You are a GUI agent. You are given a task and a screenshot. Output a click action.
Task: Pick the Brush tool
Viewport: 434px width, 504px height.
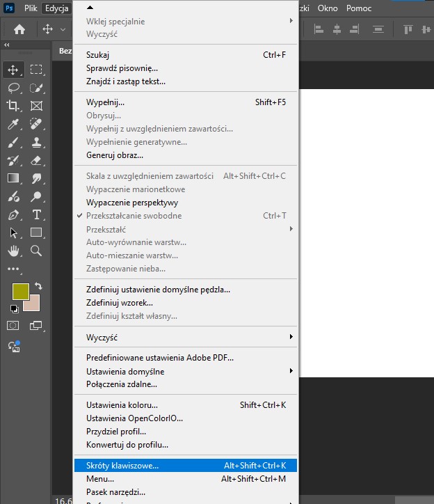13,142
